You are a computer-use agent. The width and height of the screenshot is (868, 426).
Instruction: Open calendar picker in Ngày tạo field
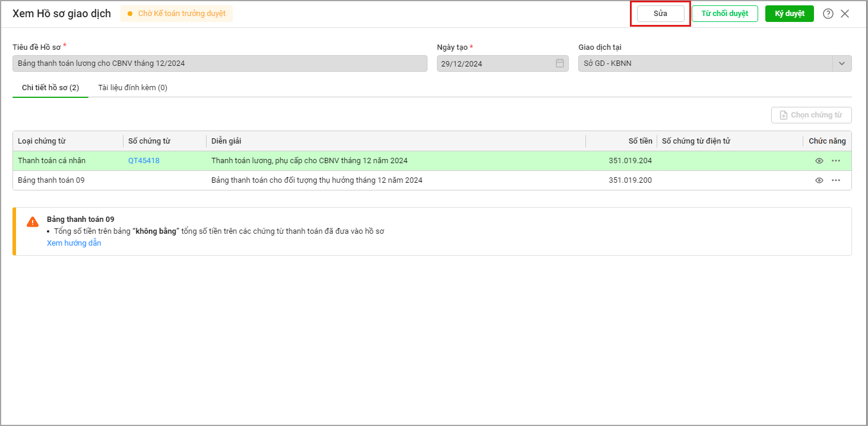coord(559,63)
